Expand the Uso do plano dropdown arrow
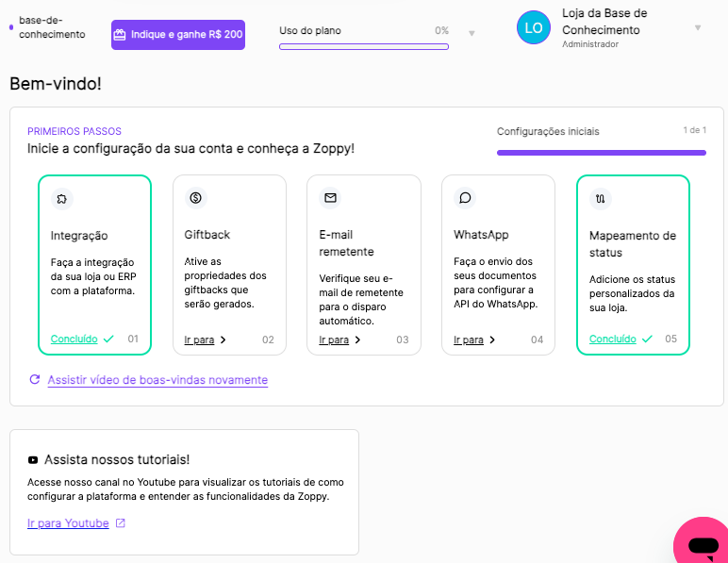The width and height of the screenshot is (728, 563). [472, 33]
